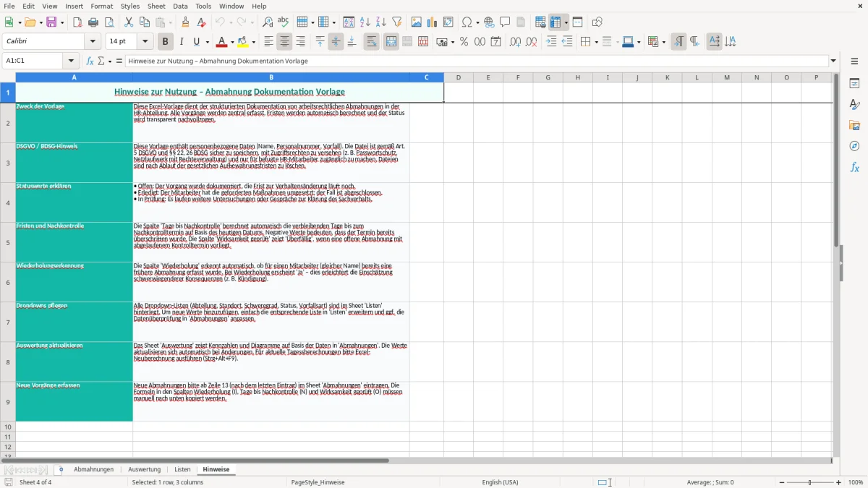Insert an image

pos(417,22)
